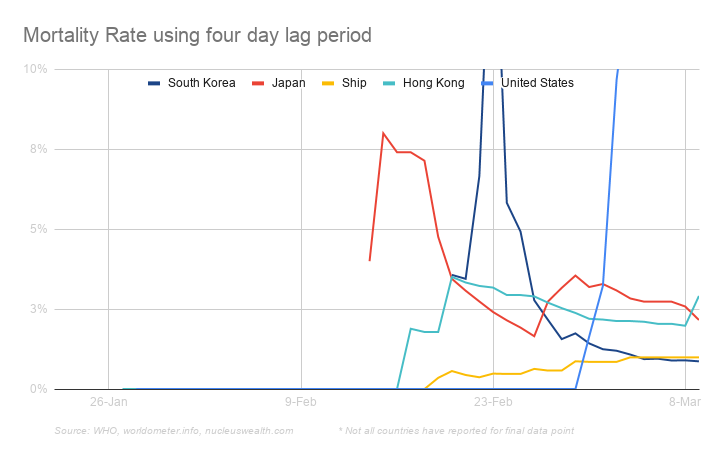This screenshot has width=722, height=460.
Task: Click the 23-Feb x-axis date label
Action: [x=493, y=402]
